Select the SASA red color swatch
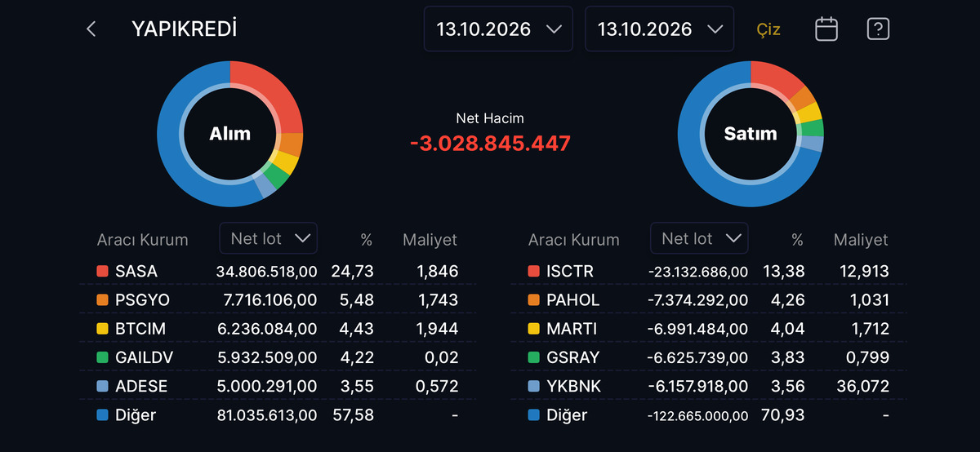The image size is (980, 452). click(102, 271)
